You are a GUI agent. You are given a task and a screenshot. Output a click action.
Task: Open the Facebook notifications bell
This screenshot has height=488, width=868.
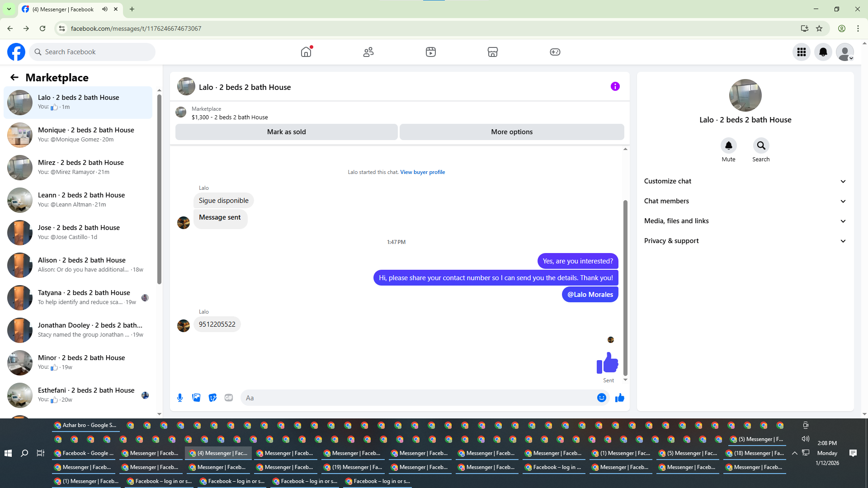[823, 52]
